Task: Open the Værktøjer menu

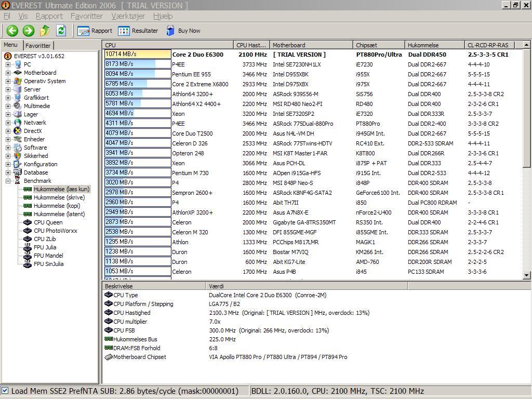Action: [x=128, y=16]
